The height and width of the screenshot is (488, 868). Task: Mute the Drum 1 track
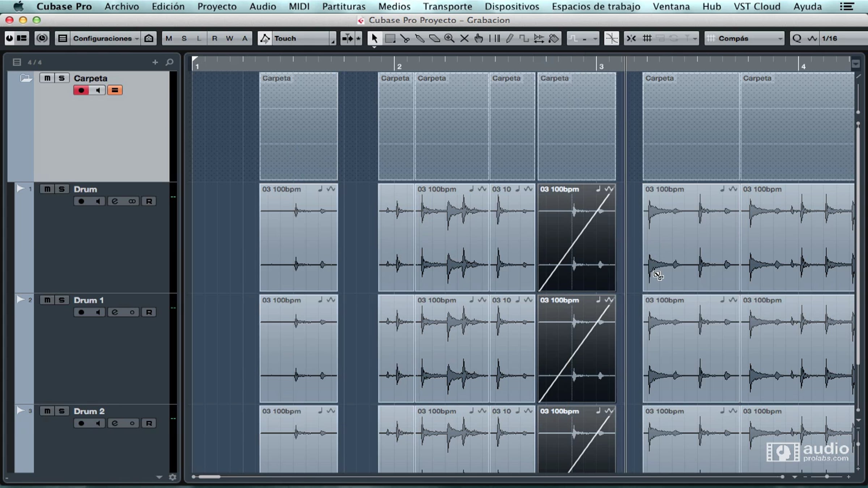47,300
